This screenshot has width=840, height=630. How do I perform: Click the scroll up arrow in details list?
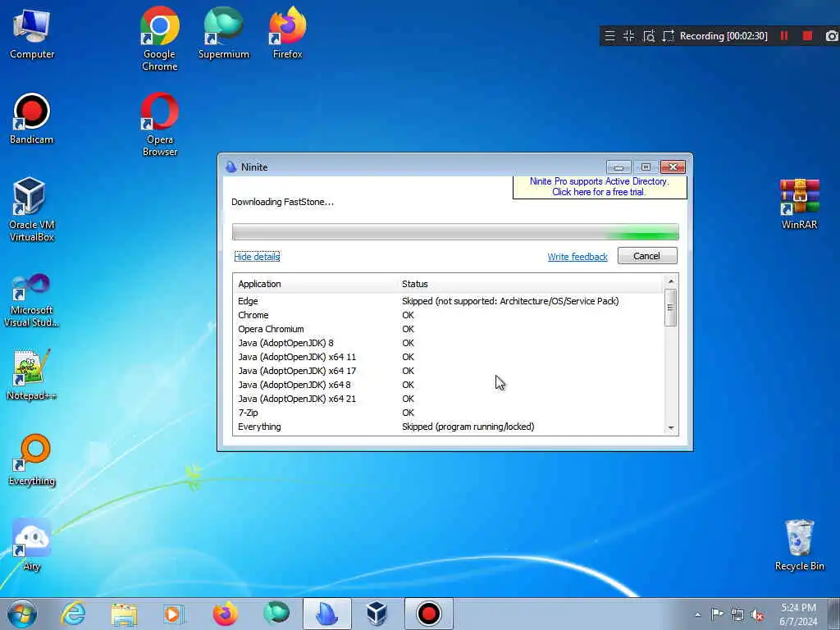click(x=671, y=281)
